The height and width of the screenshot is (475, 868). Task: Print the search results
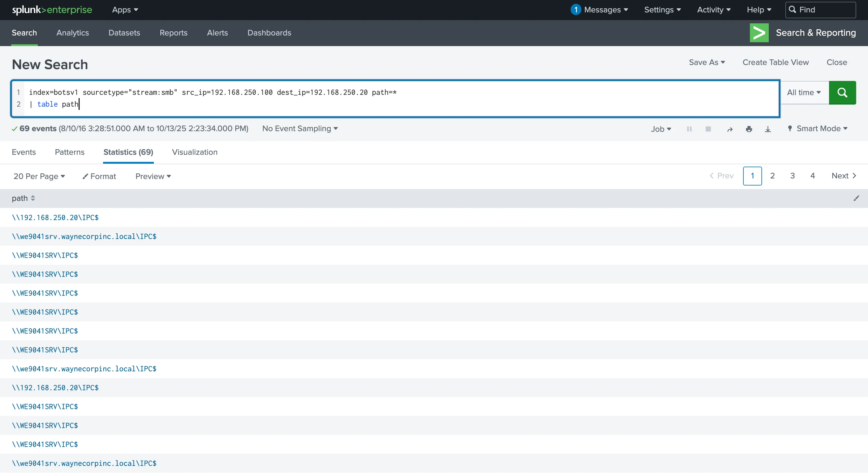tap(749, 129)
